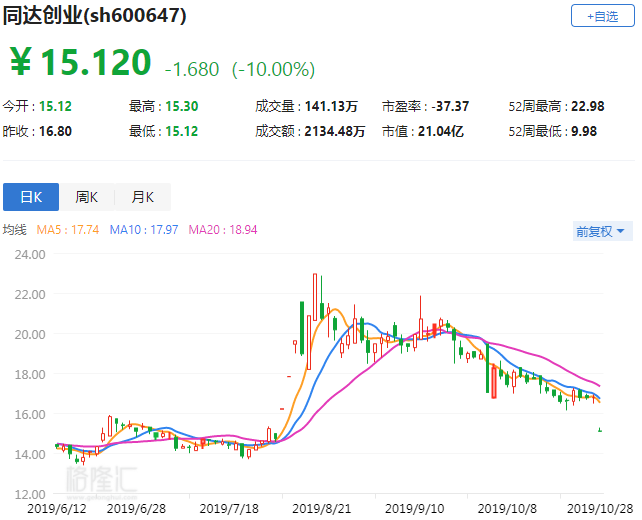Add stock to watchlist with +自选 button
Viewport: 642px width, 520px height.
[x=602, y=16]
